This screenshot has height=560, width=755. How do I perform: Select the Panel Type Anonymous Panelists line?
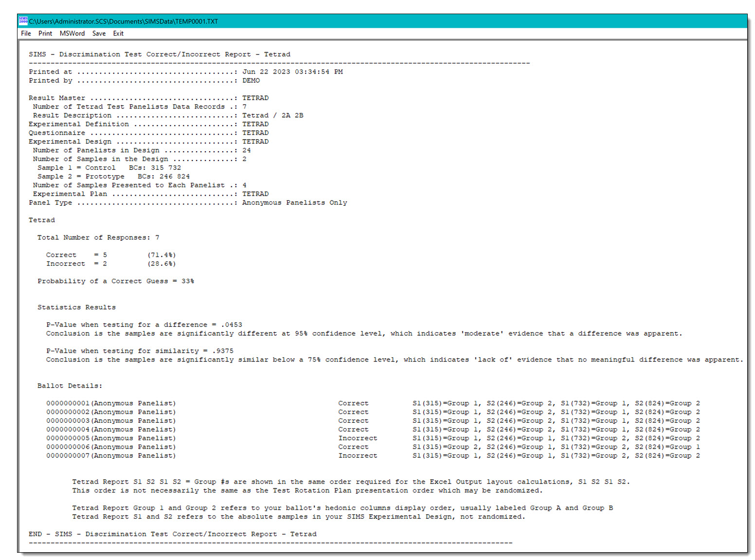point(188,202)
